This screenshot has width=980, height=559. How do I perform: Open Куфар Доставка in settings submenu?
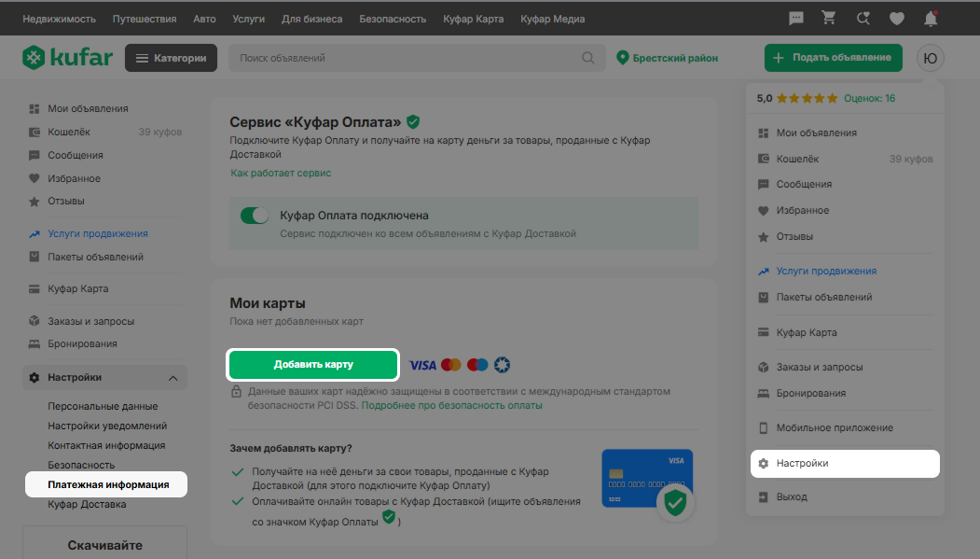[x=87, y=505]
